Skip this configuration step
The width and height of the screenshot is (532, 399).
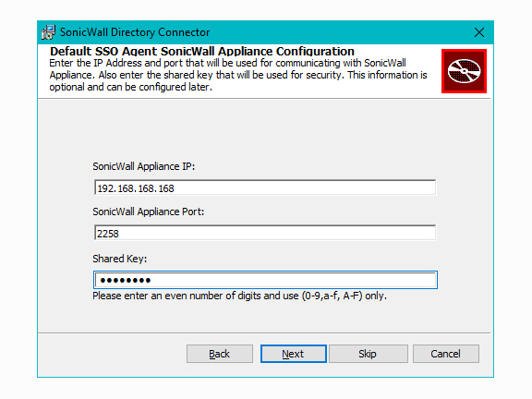(x=369, y=354)
